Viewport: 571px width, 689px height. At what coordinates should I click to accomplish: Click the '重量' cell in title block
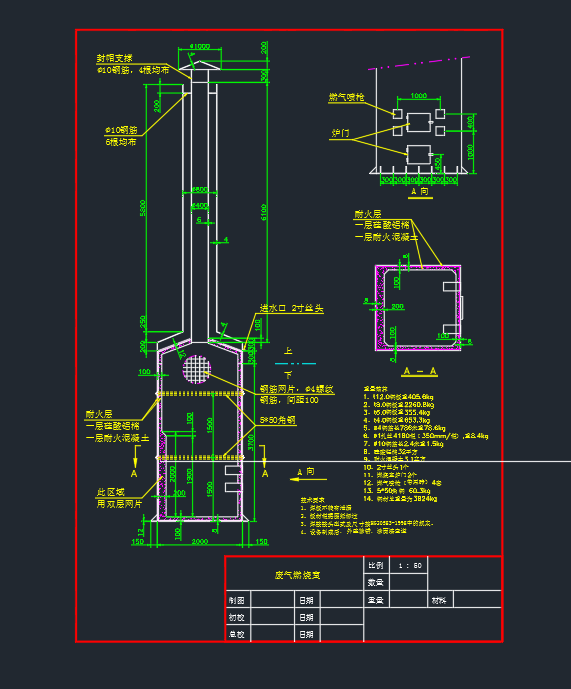376,600
